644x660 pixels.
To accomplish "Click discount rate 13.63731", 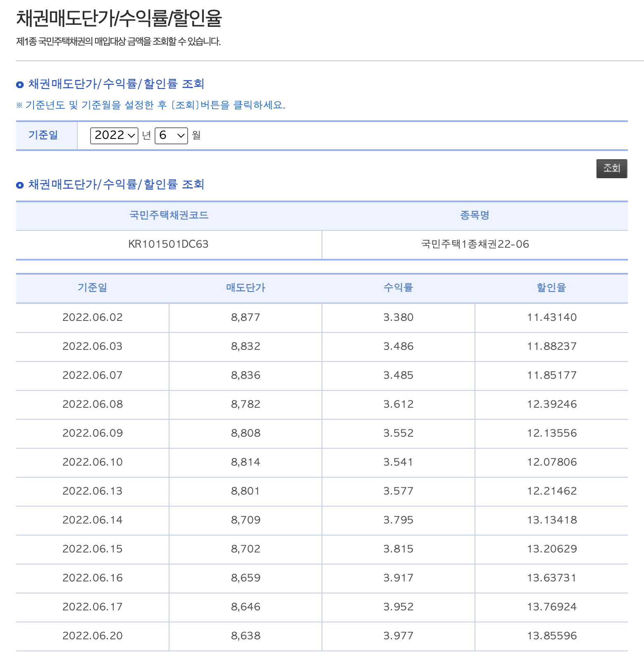I will 552,578.
